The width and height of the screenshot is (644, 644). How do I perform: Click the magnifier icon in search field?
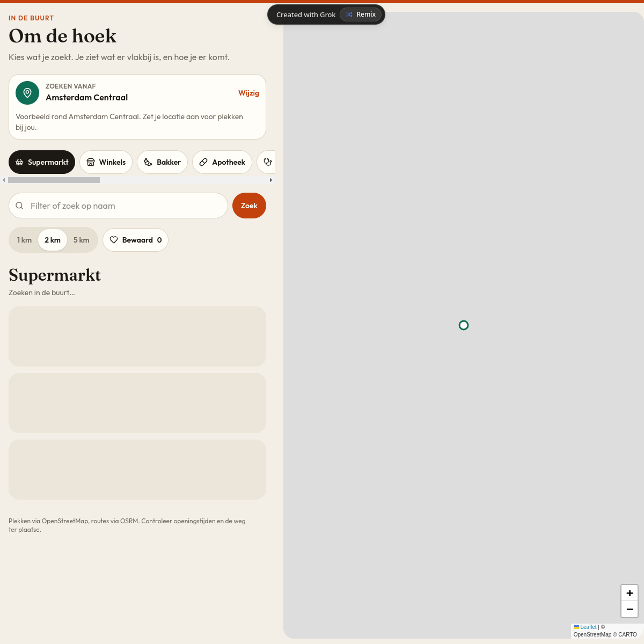(19, 206)
